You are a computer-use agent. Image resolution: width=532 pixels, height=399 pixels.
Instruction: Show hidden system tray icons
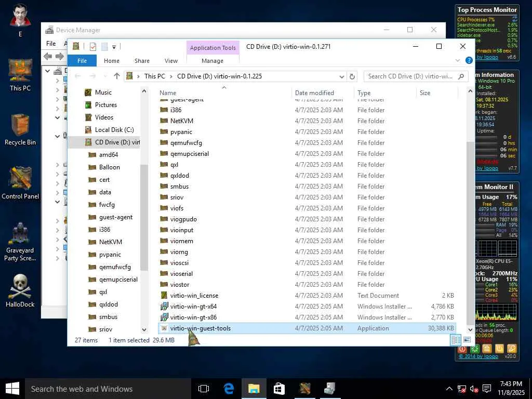click(x=449, y=389)
